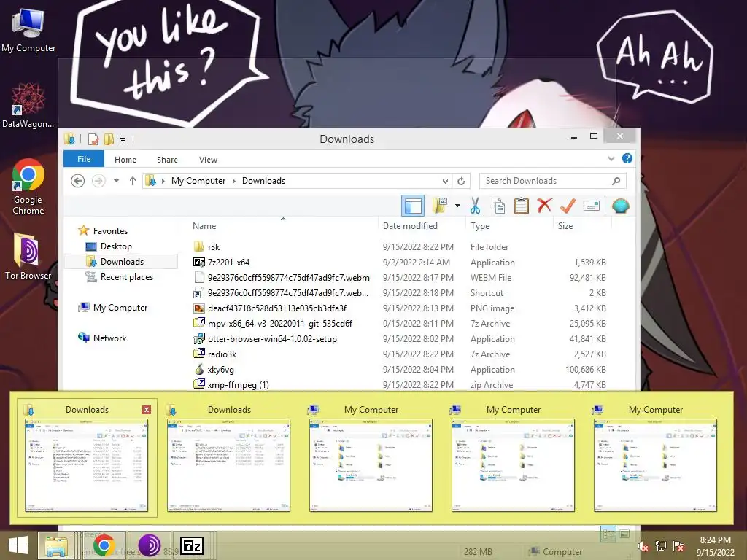Click the Paste clipboard toolbar icon
The image size is (747, 560).
coord(521,206)
